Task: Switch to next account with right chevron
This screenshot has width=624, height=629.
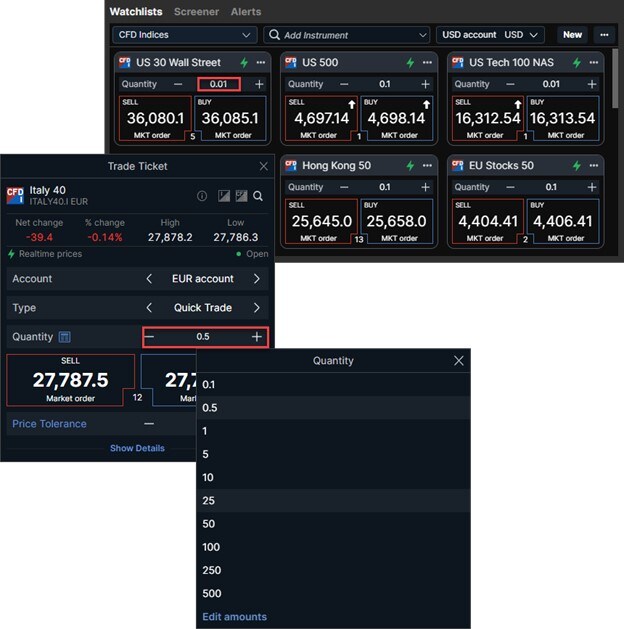Action: pos(257,279)
